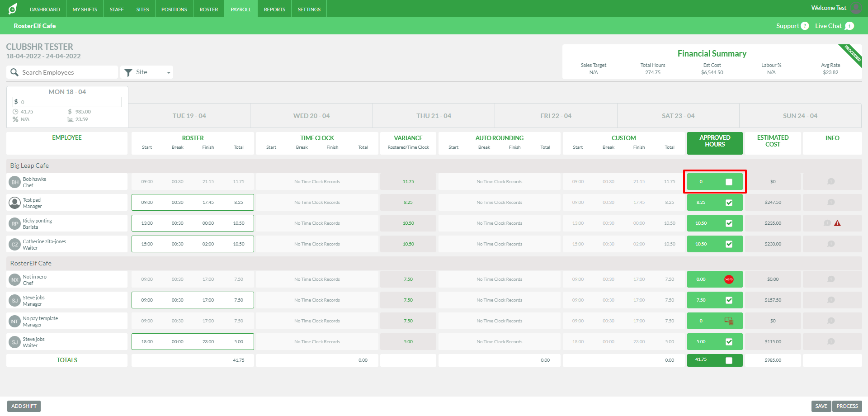
Task: Open the Positions tab
Action: coord(174,9)
